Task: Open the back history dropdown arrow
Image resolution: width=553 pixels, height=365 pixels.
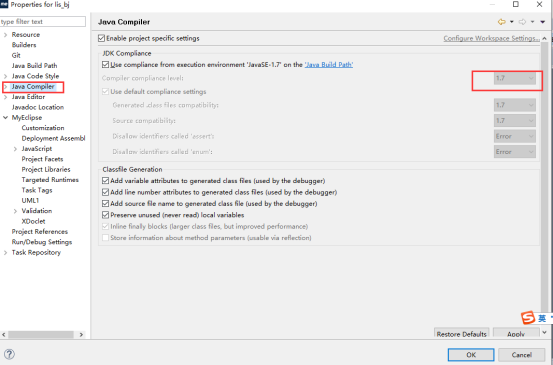Action: coord(512,22)
